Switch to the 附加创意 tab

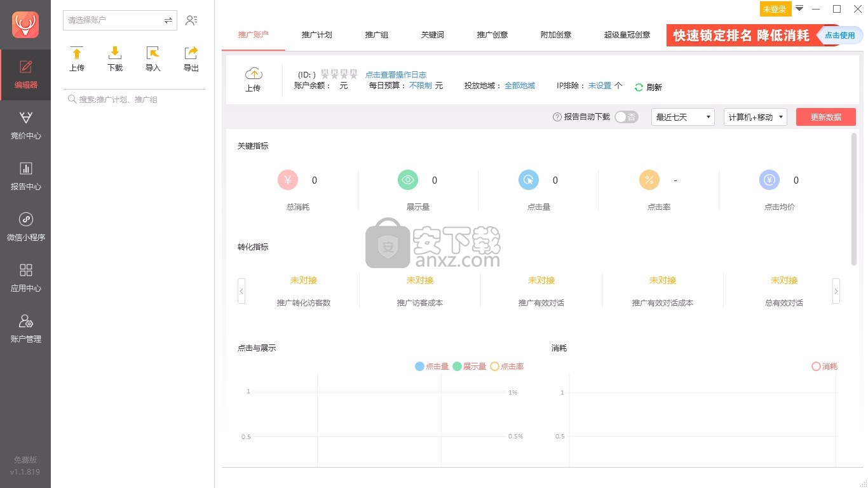(x=556, y=35)
